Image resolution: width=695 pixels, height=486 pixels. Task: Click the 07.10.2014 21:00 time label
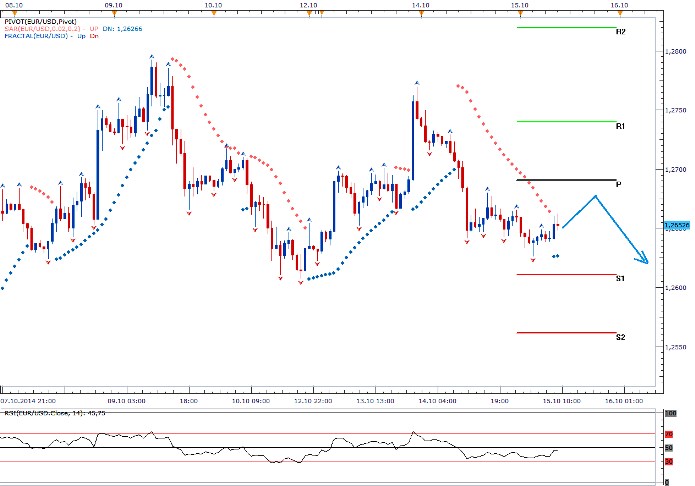[x=28, y=401]
